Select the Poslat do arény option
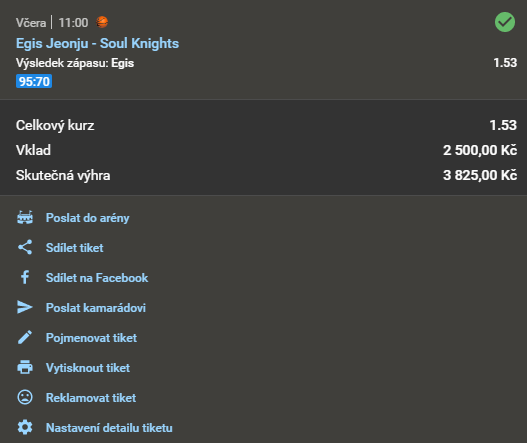Image resolution: width=527 pixels, height=443 pixels. (87, 218)
